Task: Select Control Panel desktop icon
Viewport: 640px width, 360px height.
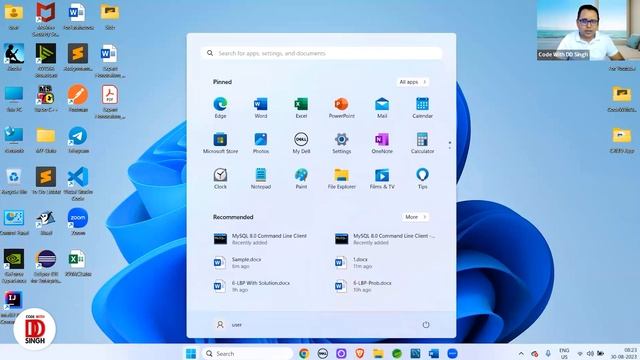Action: click(x=14, y=222)
